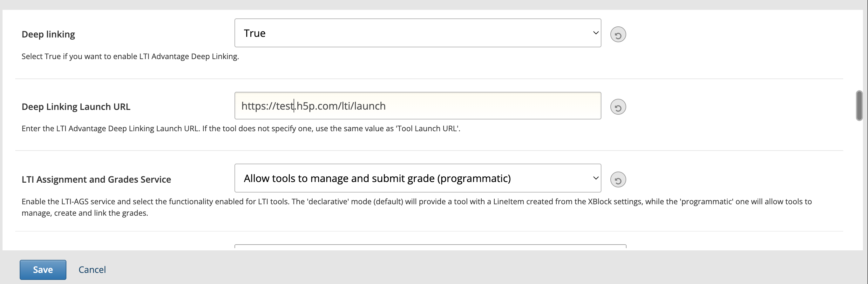Reset the LTI Assignment and Grades Service setting
This screenshot has height=284, width=868.
[618, 179]
